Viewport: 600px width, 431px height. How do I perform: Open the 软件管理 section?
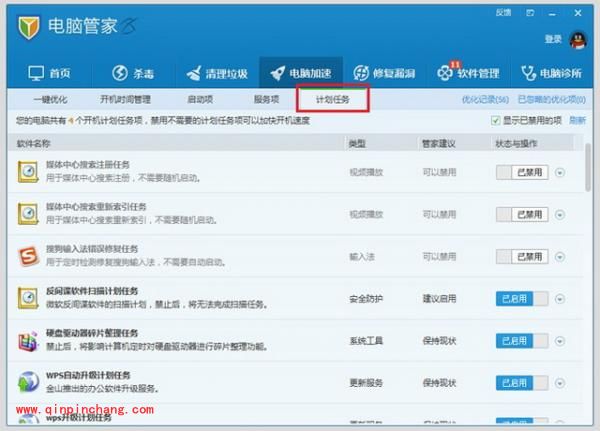click(468, 72)
